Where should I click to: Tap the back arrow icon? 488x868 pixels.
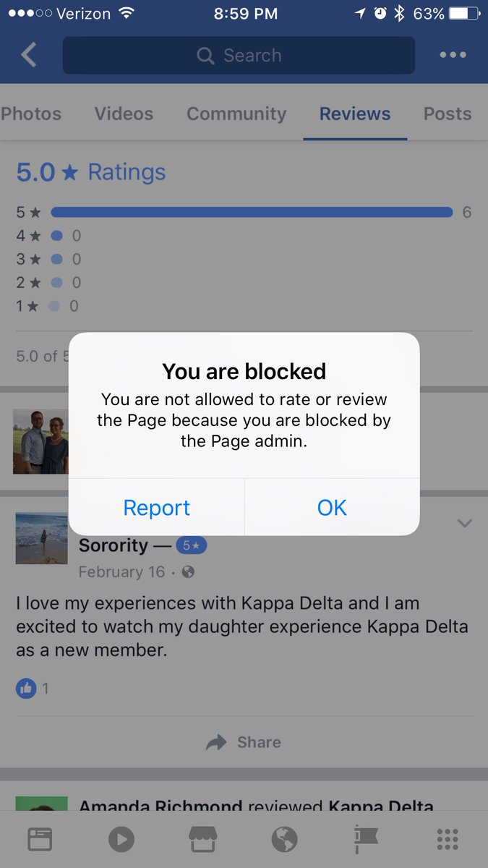pyautogui.click(x=28, y=55)
